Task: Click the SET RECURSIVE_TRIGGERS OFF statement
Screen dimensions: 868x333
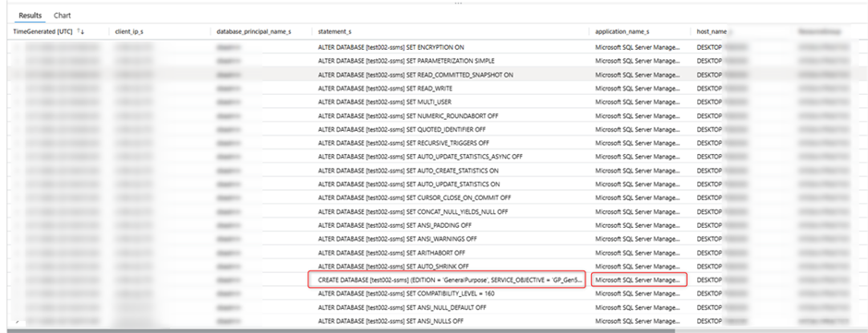Action: (x=404, y=143)
